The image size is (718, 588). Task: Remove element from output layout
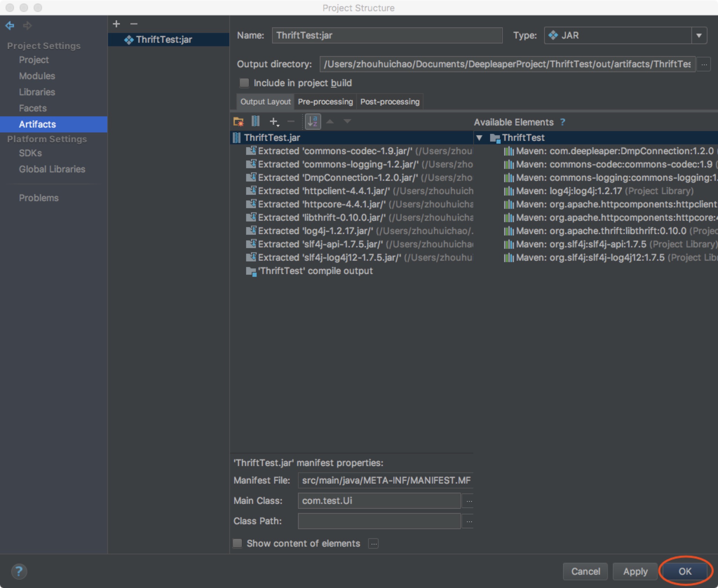coord(291,122)
